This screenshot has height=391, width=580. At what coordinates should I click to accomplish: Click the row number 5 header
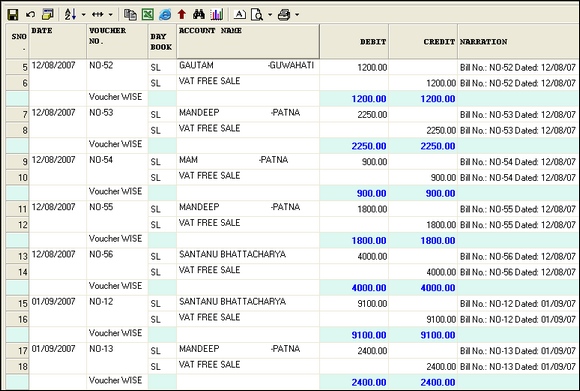tap(18, 67)
